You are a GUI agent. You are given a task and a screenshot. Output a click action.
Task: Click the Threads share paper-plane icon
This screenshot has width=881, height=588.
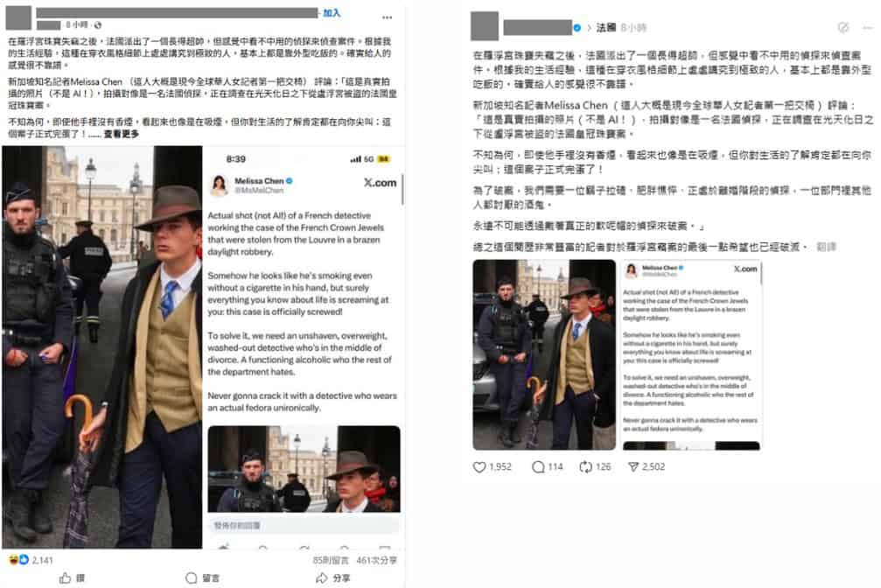(633, 466)
